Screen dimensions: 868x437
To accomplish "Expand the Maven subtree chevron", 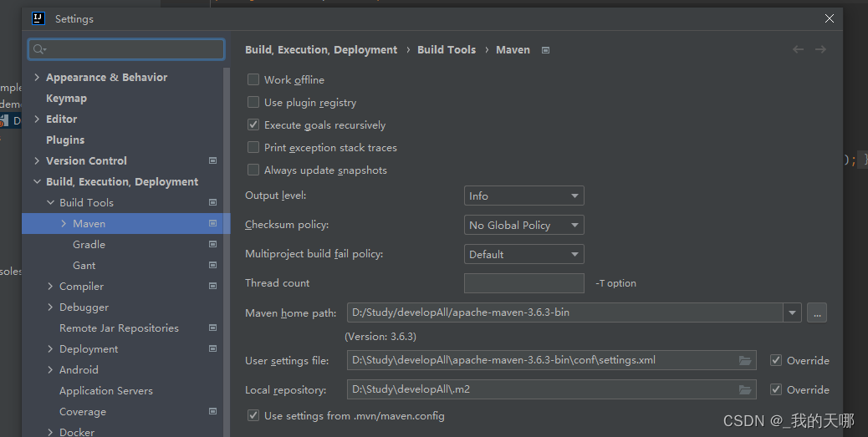I will coord(64,223).
